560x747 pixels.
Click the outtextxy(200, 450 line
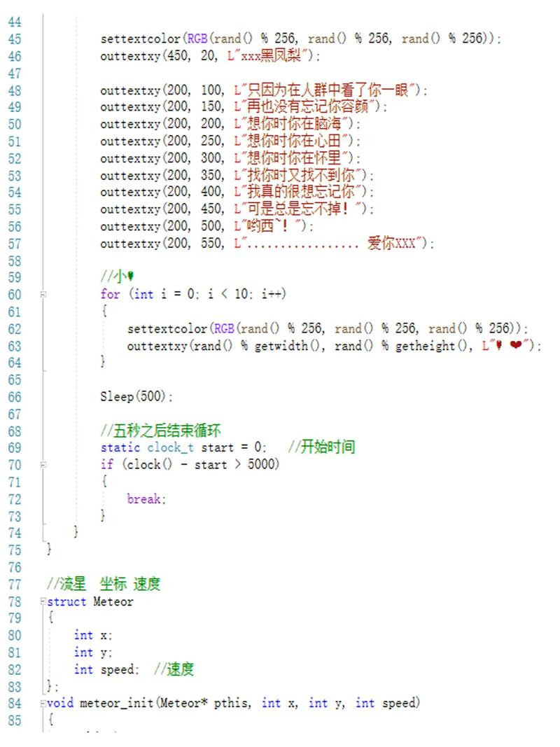pos(237,209)
